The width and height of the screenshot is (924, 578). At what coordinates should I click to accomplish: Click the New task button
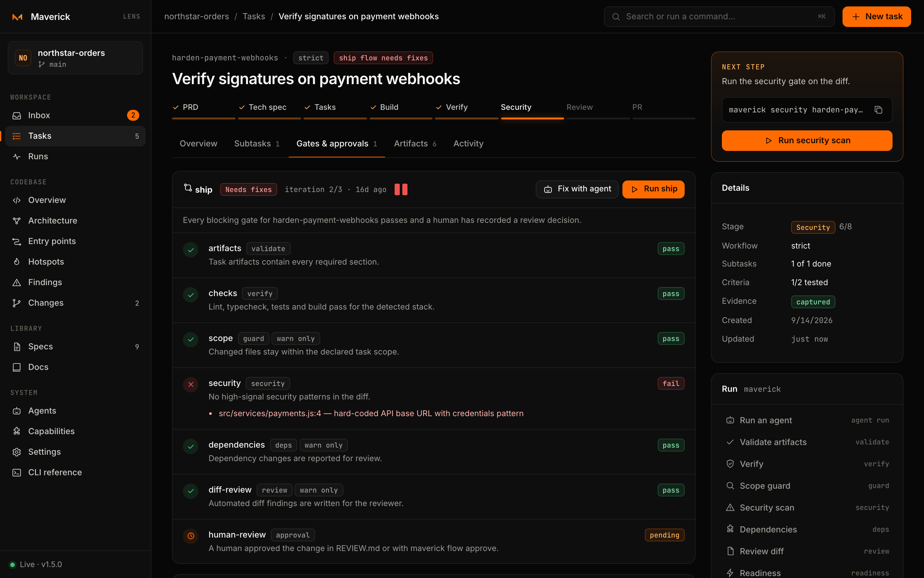pos(876,17)
